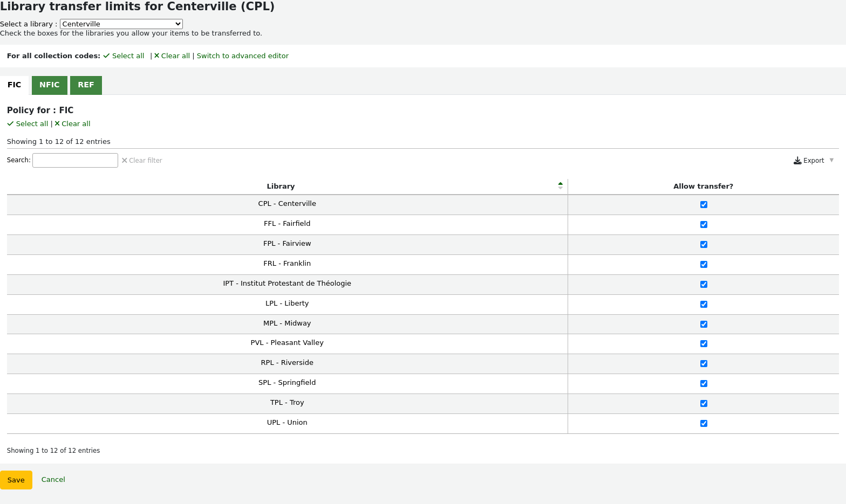This screenshot has height=504, width=846.
Task: Switch to the NFIC tab
Action: pyautogui.click(x=50, y=85)
